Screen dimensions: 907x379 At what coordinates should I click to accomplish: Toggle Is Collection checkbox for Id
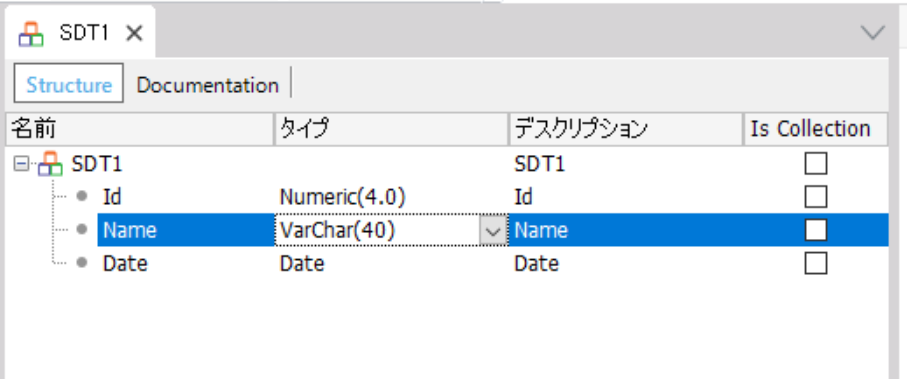click(x=816, y=197)
